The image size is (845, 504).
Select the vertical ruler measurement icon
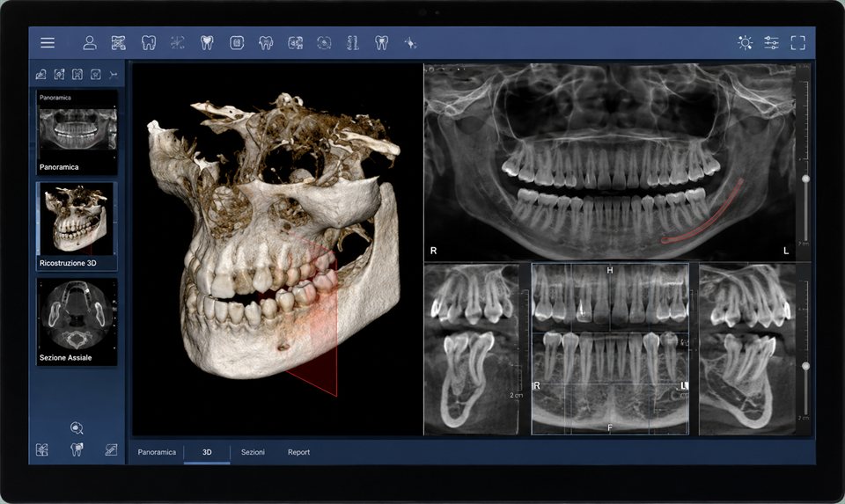pos(353,42)
